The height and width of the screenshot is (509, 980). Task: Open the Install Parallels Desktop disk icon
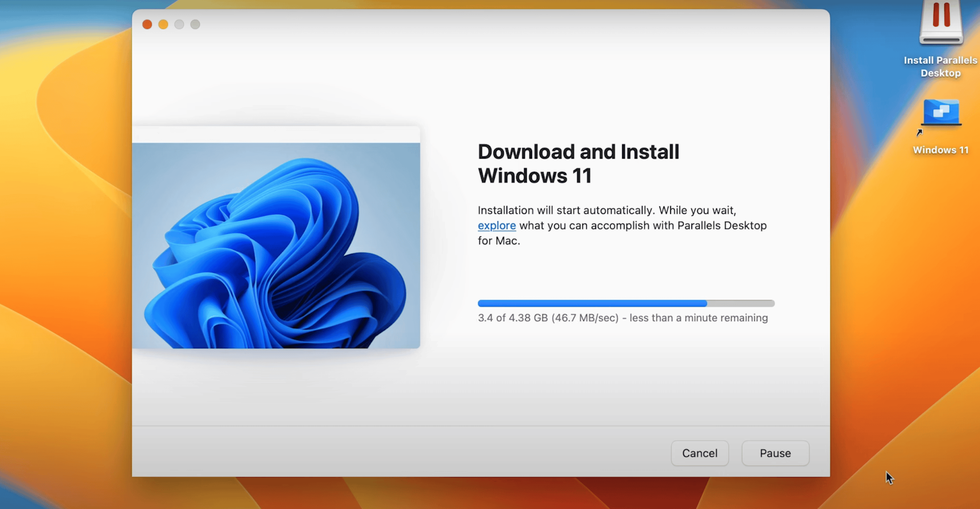(941, 23)
